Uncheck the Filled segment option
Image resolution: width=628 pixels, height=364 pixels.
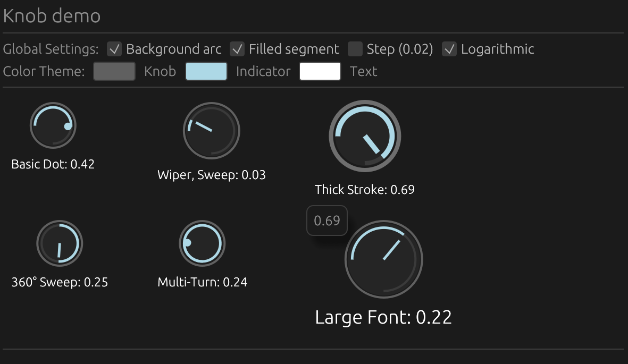237,49
